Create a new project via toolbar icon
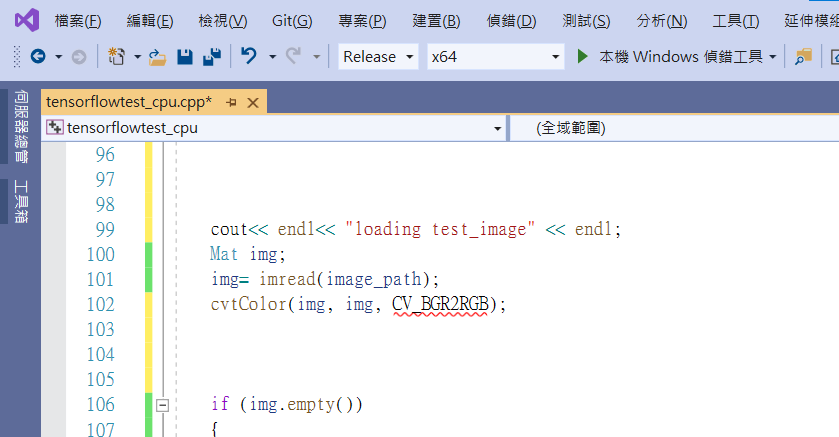 point(117,56)
